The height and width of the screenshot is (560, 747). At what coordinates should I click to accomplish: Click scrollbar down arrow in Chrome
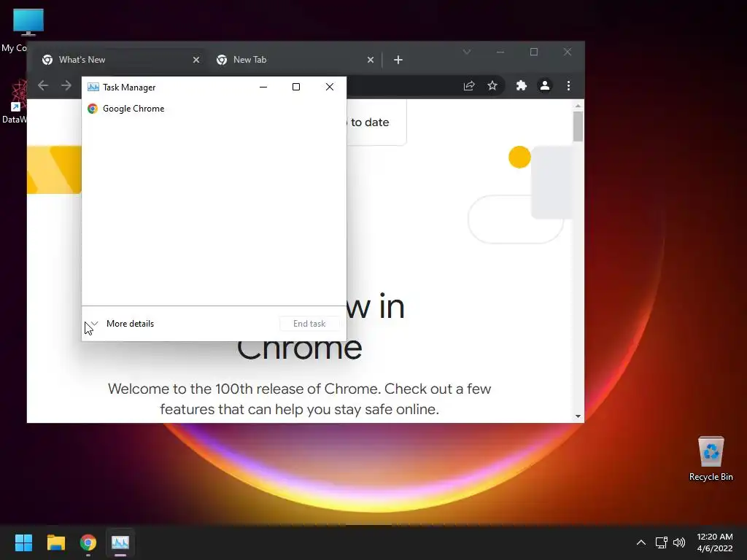(578, 416)
